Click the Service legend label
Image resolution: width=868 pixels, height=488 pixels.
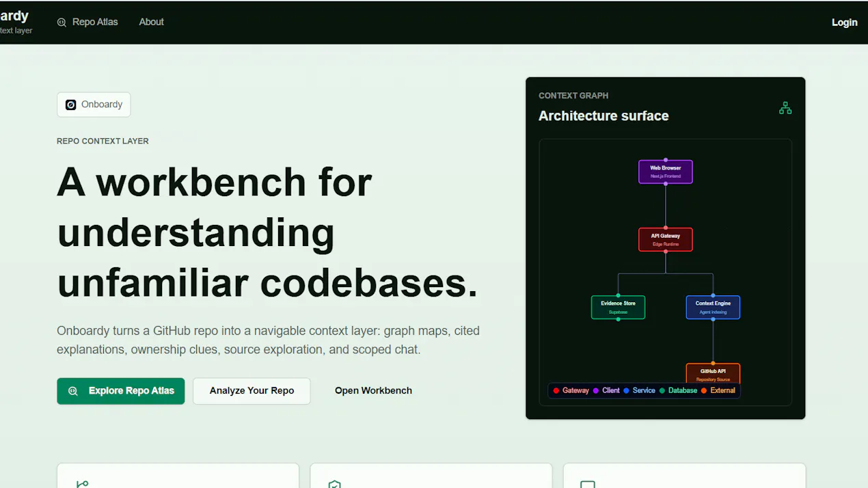point(644,391)
